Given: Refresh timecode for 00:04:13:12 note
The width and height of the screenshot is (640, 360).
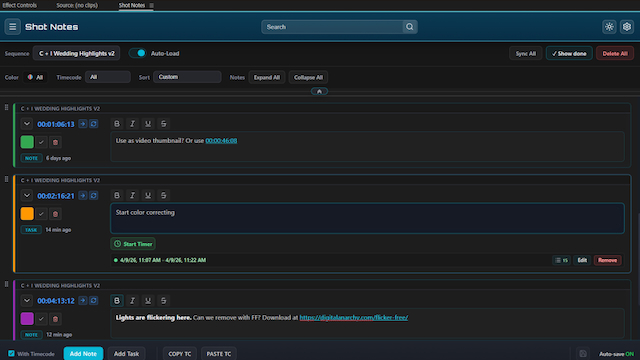Looking at the screenshot, I should [93, 301].
